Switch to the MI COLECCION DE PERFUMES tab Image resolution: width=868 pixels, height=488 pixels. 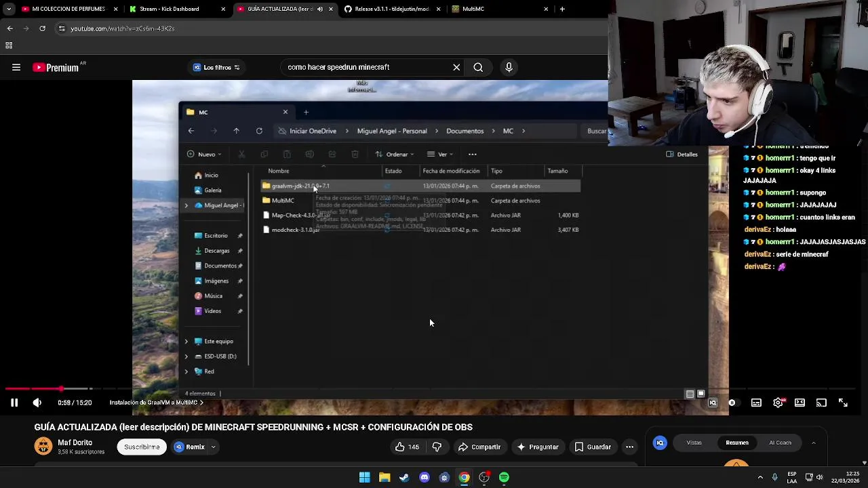tap(69, 9)
